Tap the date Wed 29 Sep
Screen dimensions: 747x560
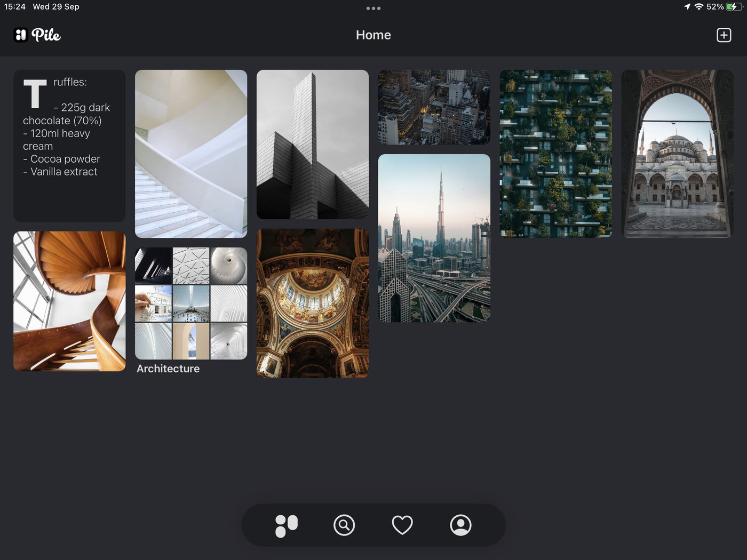tap(56, 7)
